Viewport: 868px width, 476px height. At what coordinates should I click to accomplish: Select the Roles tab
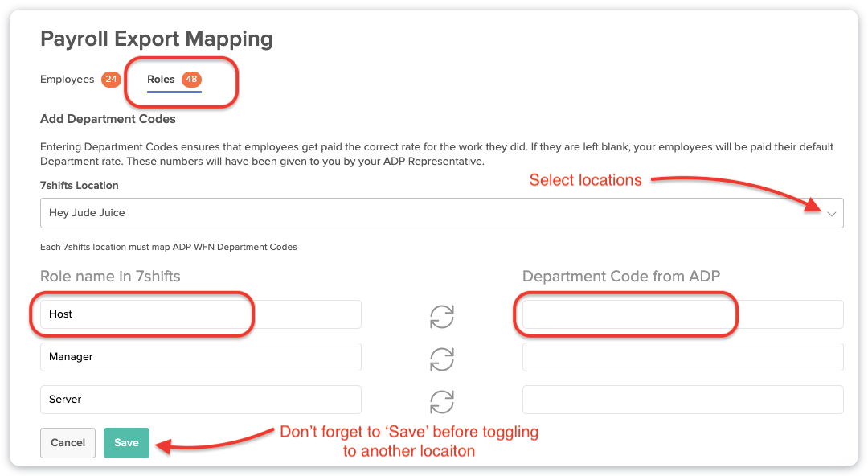[161, 80]
